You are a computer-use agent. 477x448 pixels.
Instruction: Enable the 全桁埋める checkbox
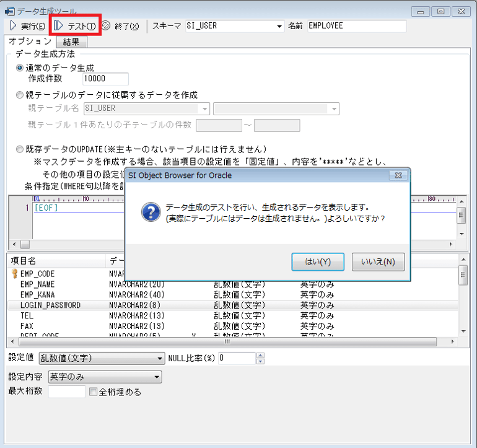(94, 392)
